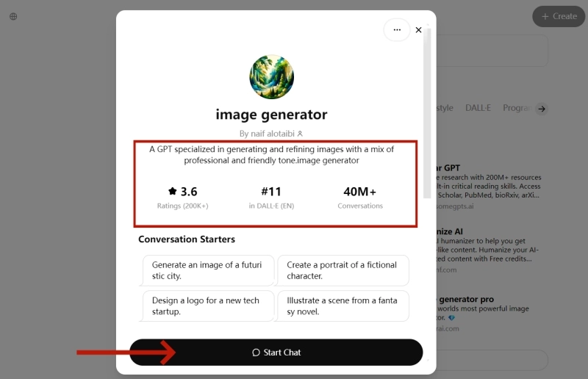Click the star icon beside the 3.6 rating
Viewport: 588px width, 379px height.
point(173,192)
